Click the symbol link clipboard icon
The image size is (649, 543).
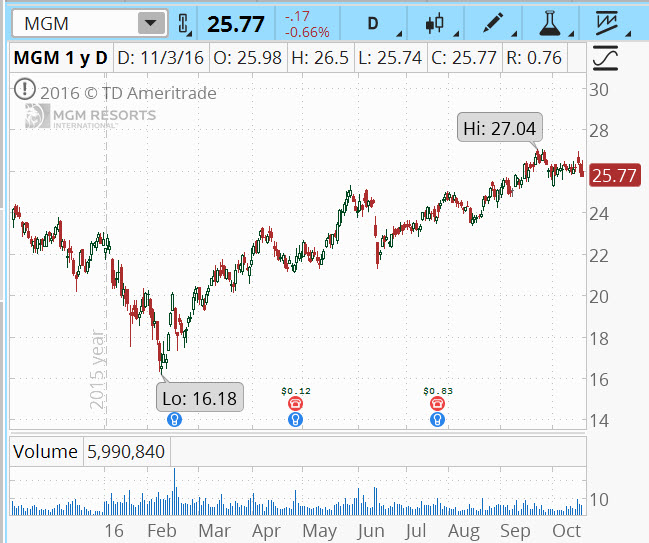183,24
